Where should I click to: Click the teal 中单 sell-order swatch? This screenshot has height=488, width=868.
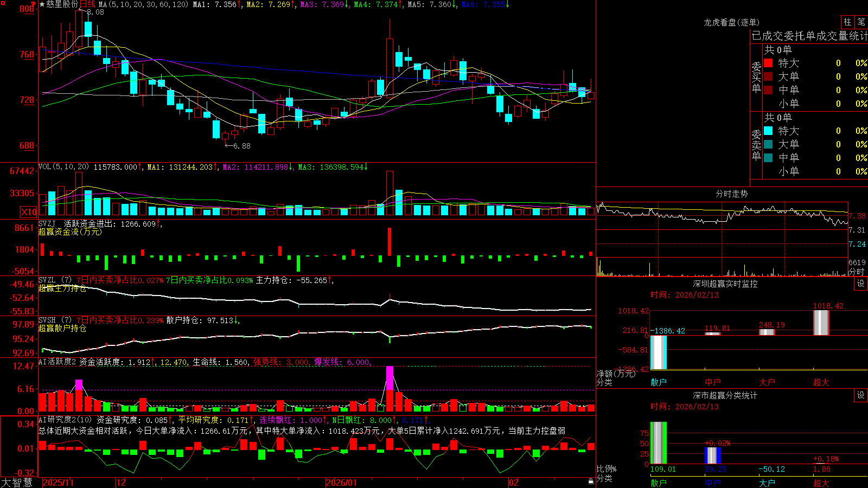click(768, 158)
